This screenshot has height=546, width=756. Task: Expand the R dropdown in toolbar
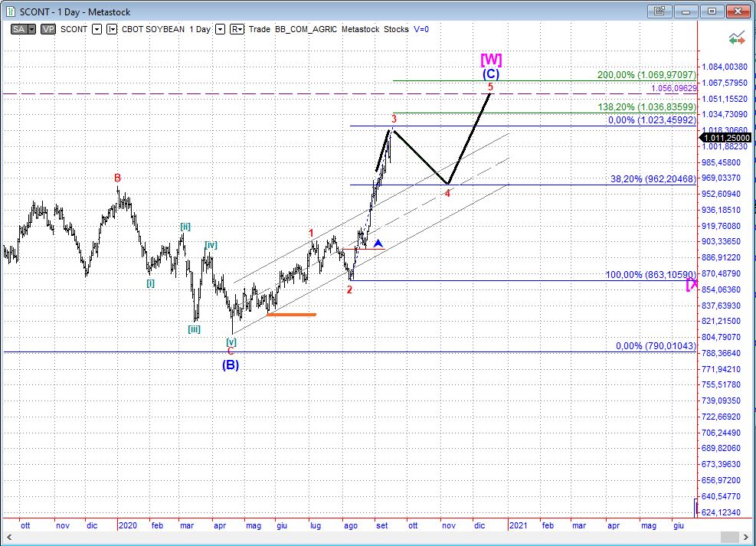[x=237, y=29]
